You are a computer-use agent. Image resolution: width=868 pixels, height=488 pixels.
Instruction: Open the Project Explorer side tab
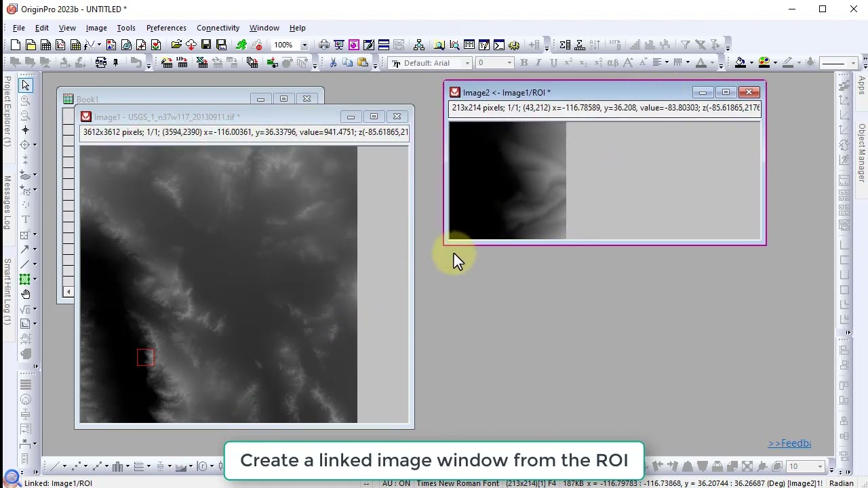point(7,112)
